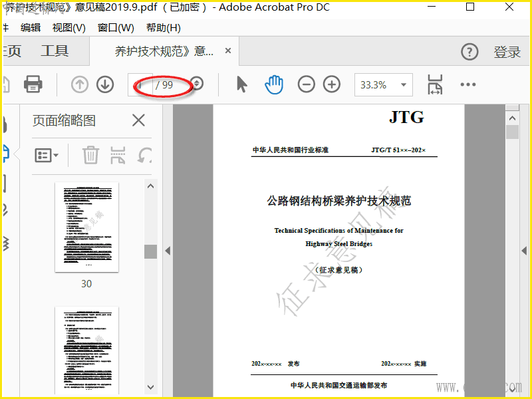This screenshot has height=399, width=532.
Task: Click the thumbnail panel scrollbar handle
Action: (x=151, y=252)
